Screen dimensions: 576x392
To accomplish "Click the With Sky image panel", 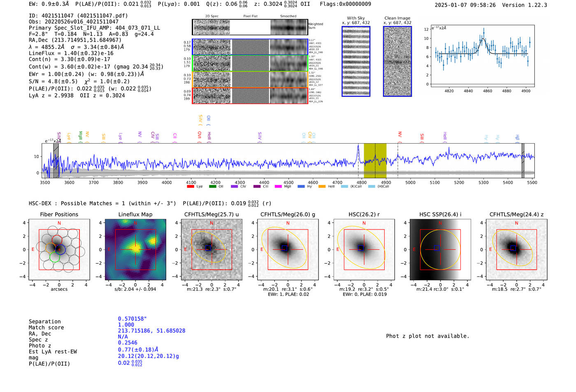I will point(356,61).
